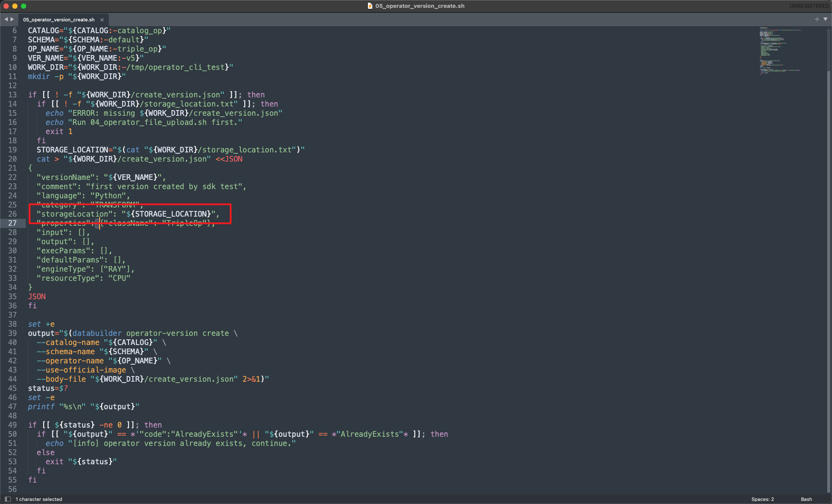832x504 pixels.
Task: Click the vertical scrollbar on the right edge
Action: coord(829,262)
